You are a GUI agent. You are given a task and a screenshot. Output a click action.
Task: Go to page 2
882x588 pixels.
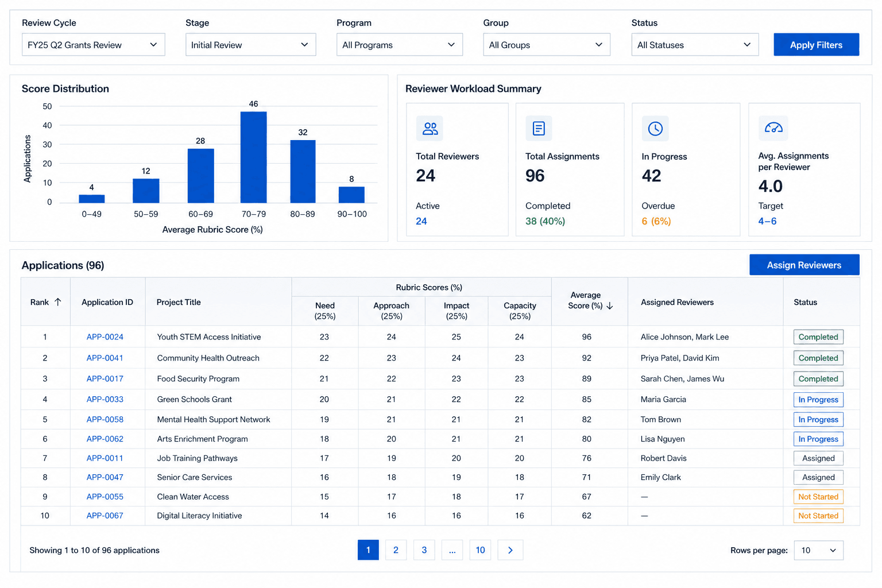point(396,550)
